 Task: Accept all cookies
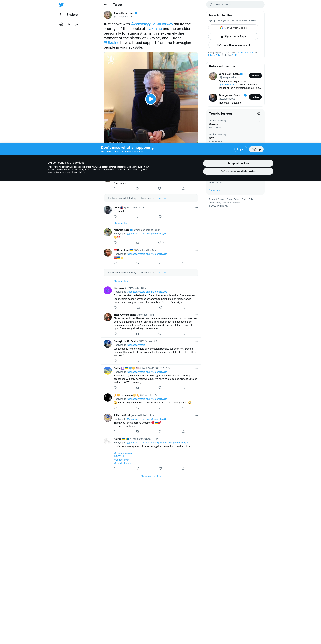[x=238, y=163]
